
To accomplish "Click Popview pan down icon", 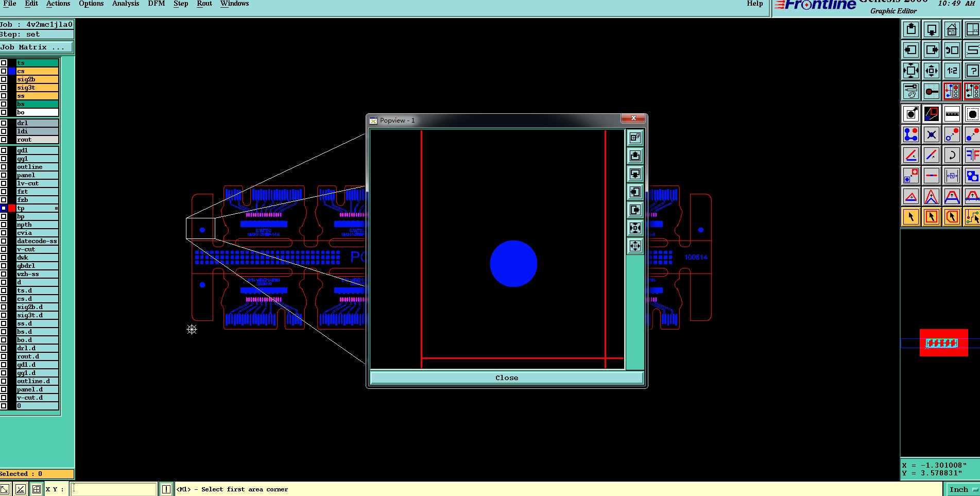I will [635, 174].
